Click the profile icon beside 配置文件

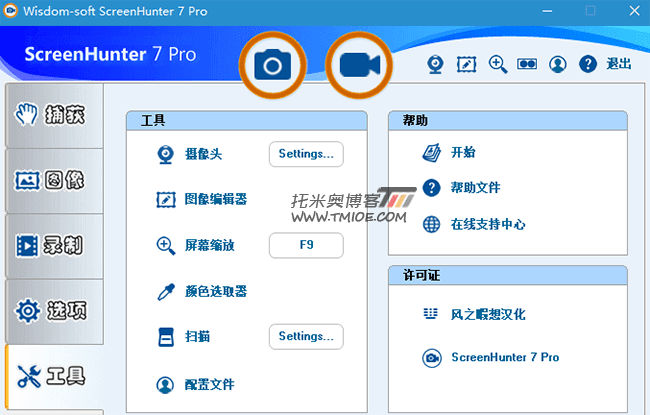165,385
